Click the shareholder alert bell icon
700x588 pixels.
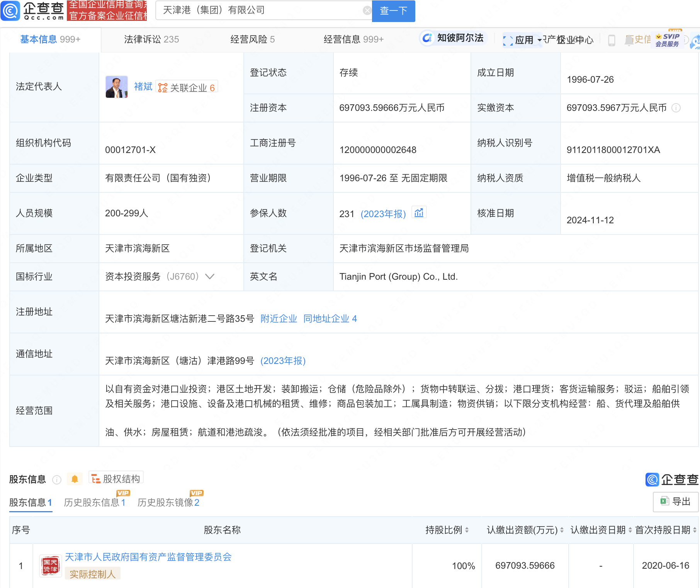pyautogui.click(x=75, y=479)
